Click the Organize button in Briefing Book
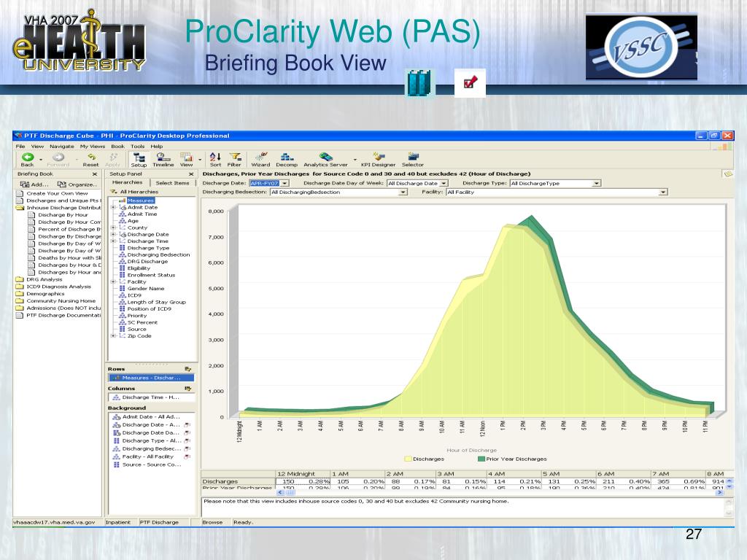 77,184
